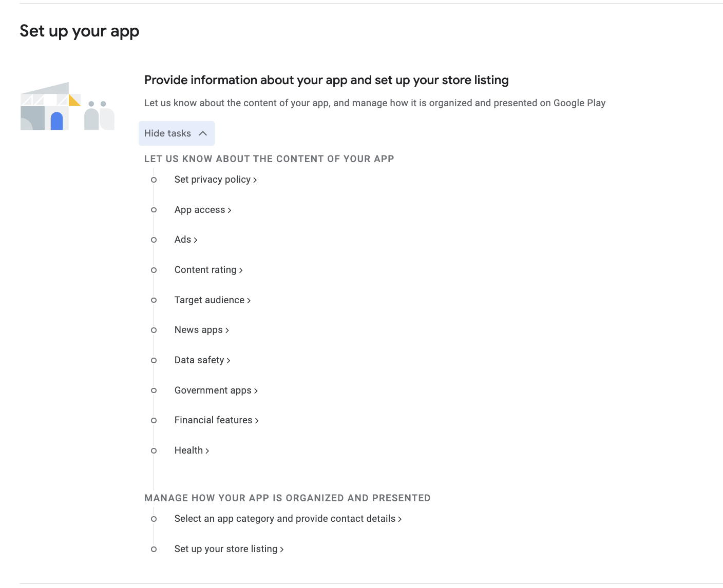The image size is (723, 588).
Task: Click the storefront illustration image
Action: [67, 107]
